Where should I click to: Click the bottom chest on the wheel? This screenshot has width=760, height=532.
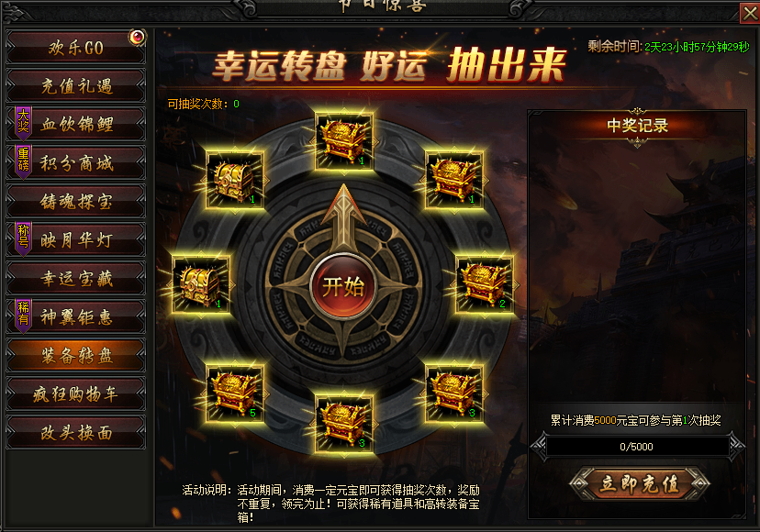click(344, 424)
